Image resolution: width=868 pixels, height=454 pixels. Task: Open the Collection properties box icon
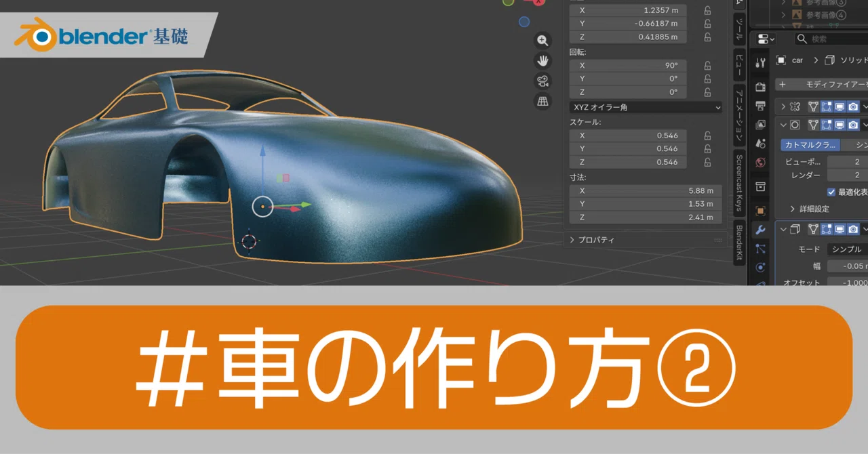tap(760, 186)
